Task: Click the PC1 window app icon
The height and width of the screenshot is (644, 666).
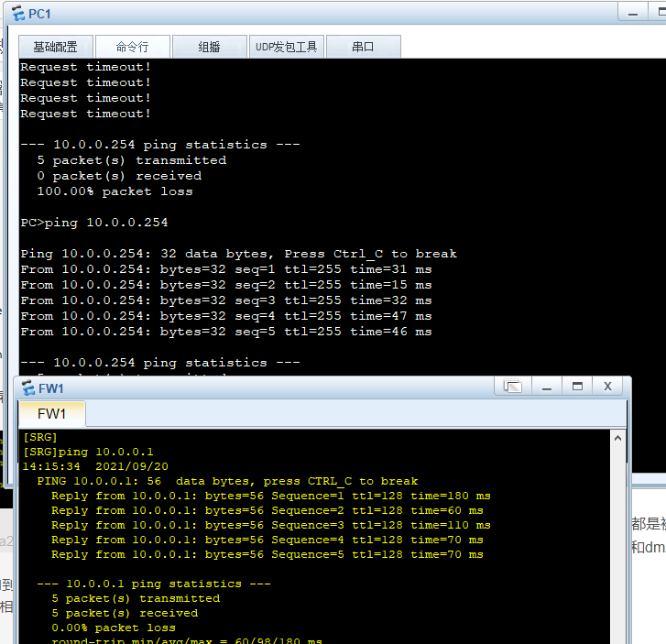Action: click(x=18, y=14)
